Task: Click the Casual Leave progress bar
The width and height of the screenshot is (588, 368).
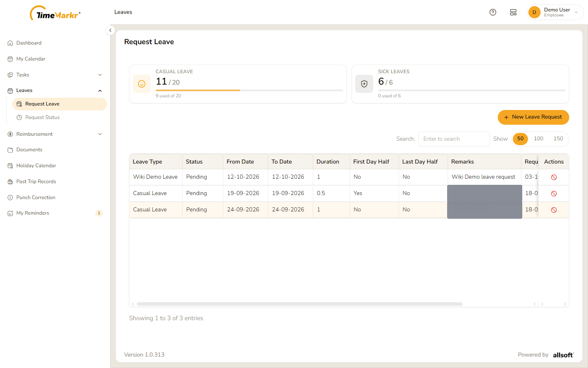Action: click(249, 90)
